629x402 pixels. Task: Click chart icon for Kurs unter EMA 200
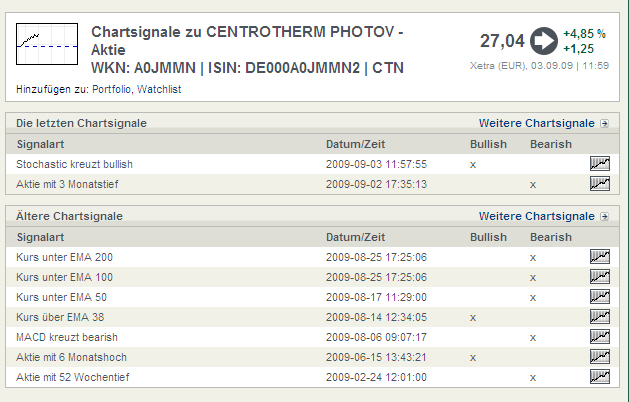(x=600, y=257)
